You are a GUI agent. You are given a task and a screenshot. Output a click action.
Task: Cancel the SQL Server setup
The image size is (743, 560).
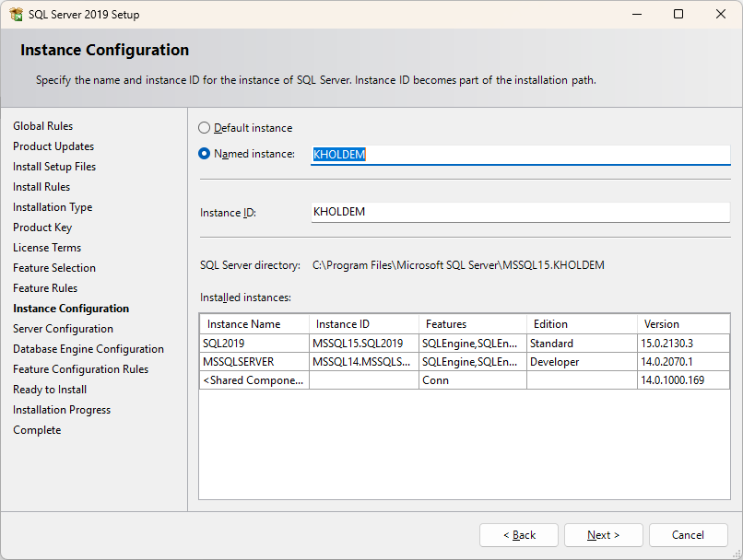pos(688,535)
